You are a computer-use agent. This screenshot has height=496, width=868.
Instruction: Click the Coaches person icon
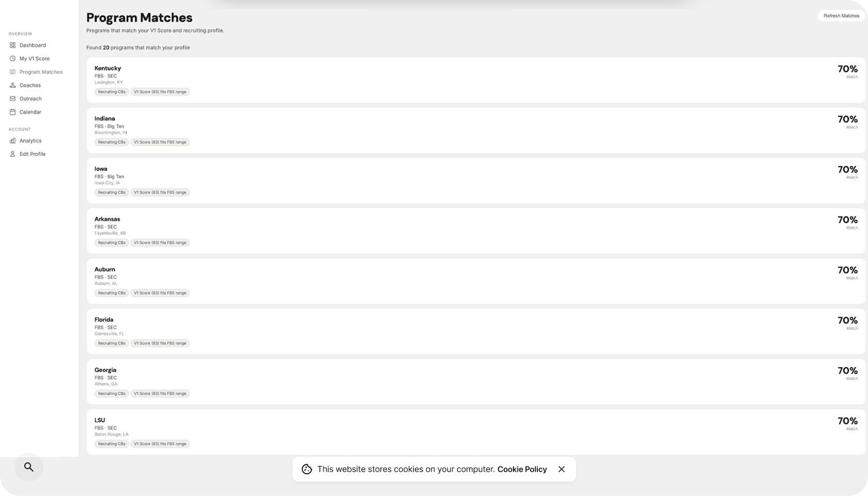click(x=12, y=86)
